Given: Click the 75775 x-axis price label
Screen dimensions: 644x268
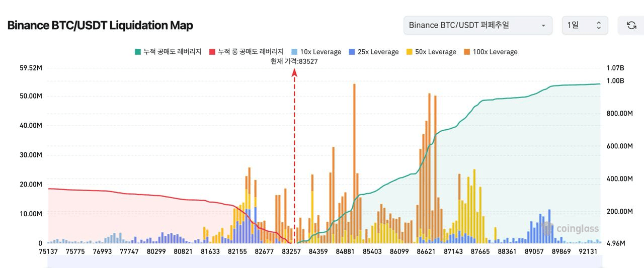Looking at the screenshot, I should [75, 251].
